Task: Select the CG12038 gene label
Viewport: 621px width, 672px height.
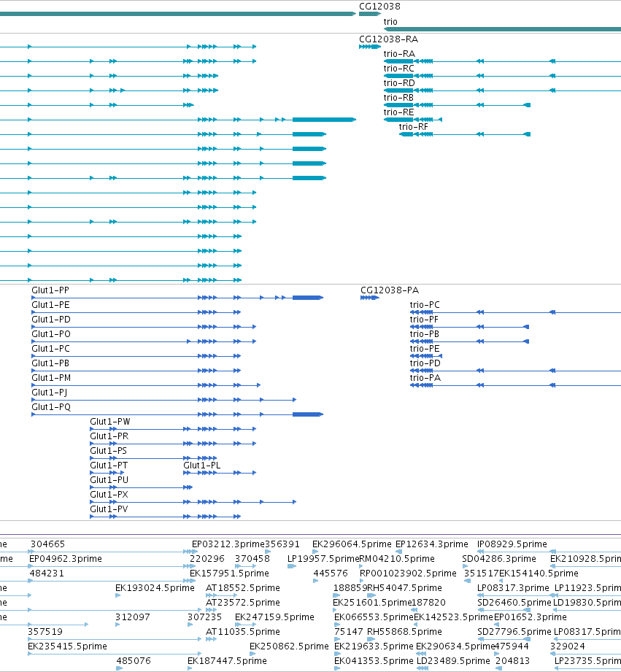Action: coord(379,7)
